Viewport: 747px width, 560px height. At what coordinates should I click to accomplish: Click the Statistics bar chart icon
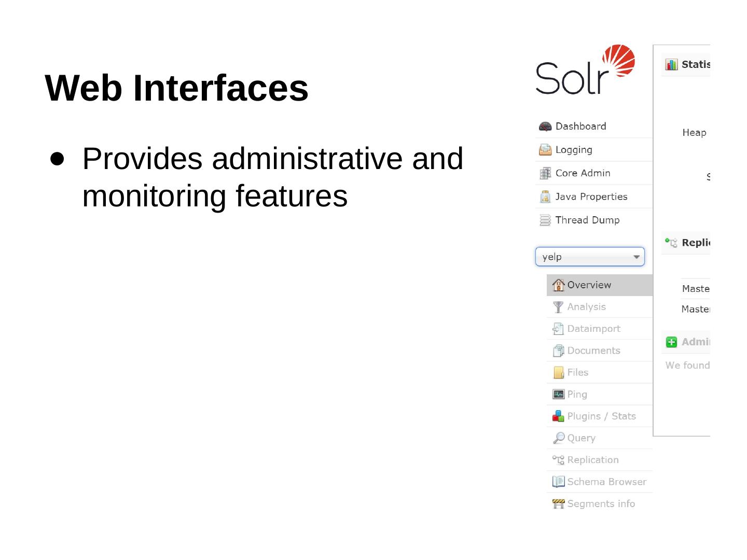672,64
